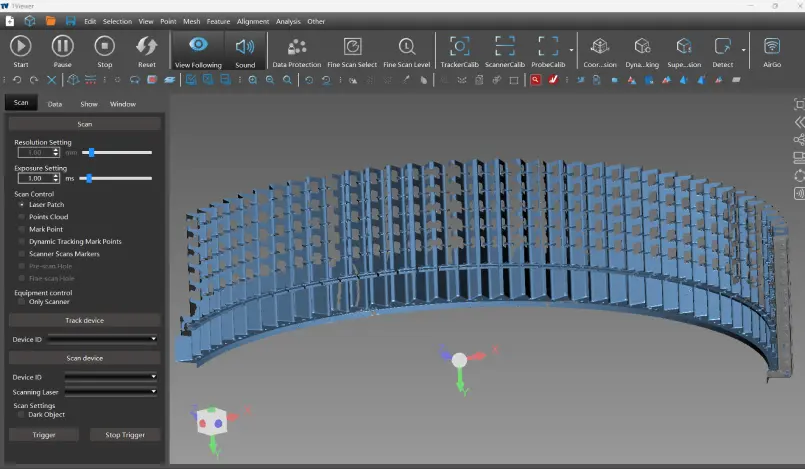Screen dimensions: 805x469
Task: Expand the dropdown arrow next to Detect
Action: point(743,50)
